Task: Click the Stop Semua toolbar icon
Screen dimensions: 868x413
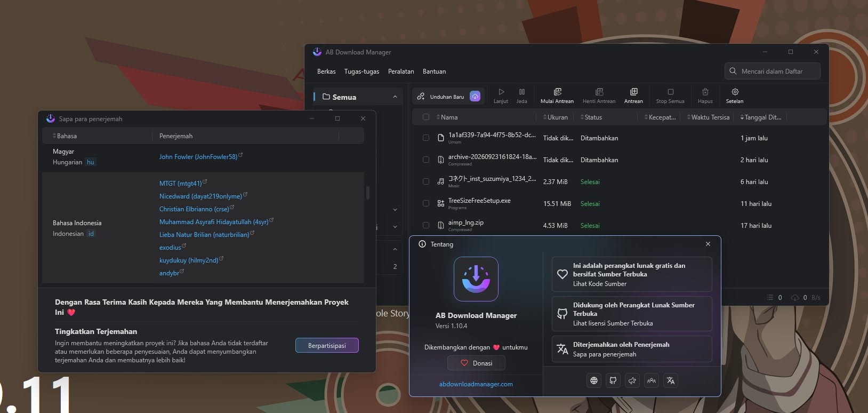Action: click(670, 96)
